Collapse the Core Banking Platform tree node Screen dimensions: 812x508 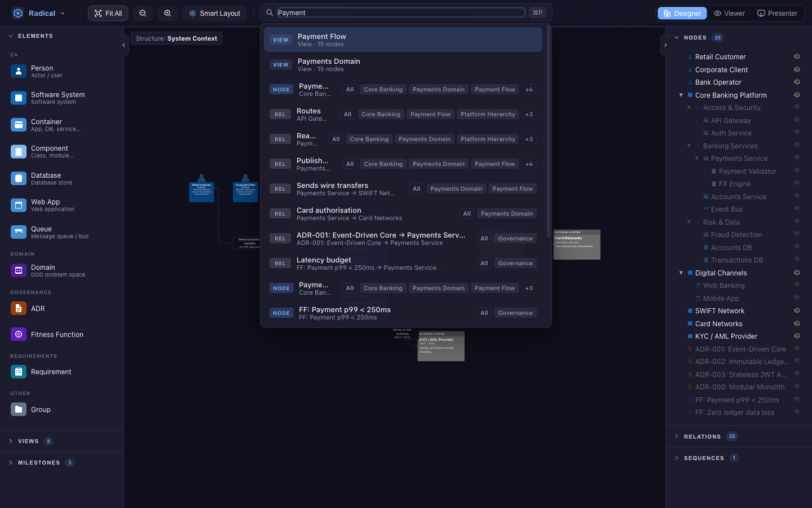tap(681, 95)
